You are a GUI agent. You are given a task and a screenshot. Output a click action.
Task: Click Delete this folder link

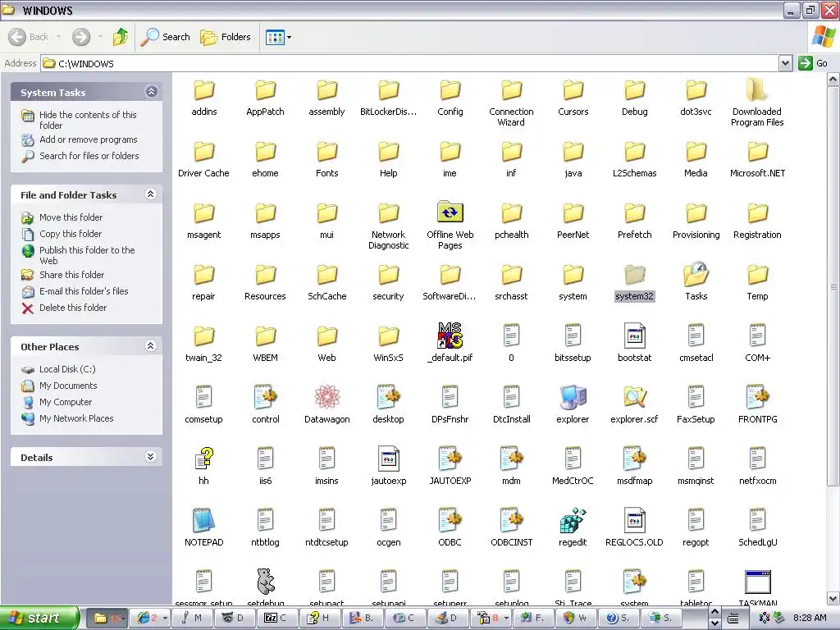click(73, 308)
